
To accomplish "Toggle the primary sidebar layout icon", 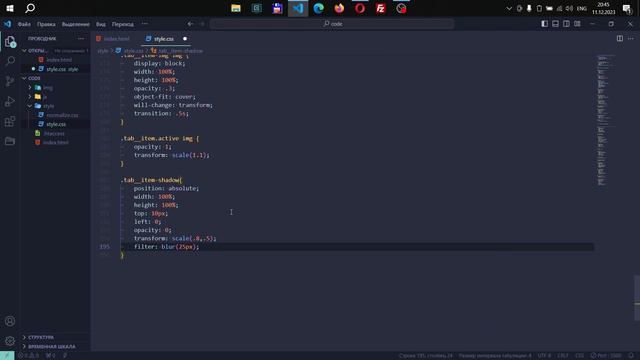I will click(544, 24).
